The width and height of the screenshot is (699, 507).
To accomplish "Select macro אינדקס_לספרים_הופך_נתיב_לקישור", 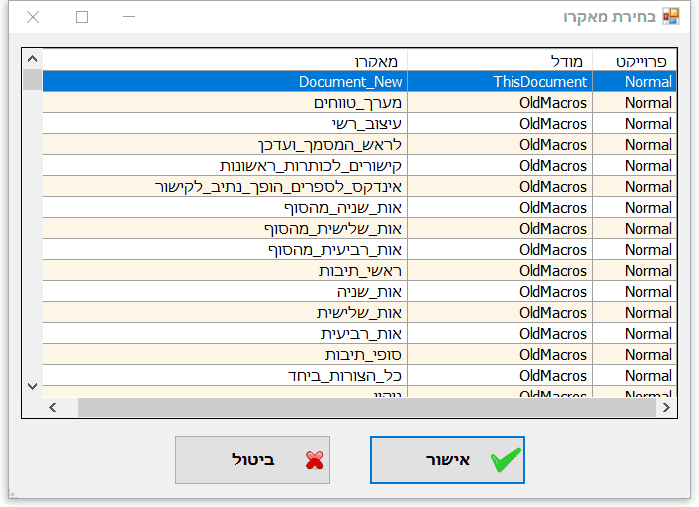I will pos(225,186).
